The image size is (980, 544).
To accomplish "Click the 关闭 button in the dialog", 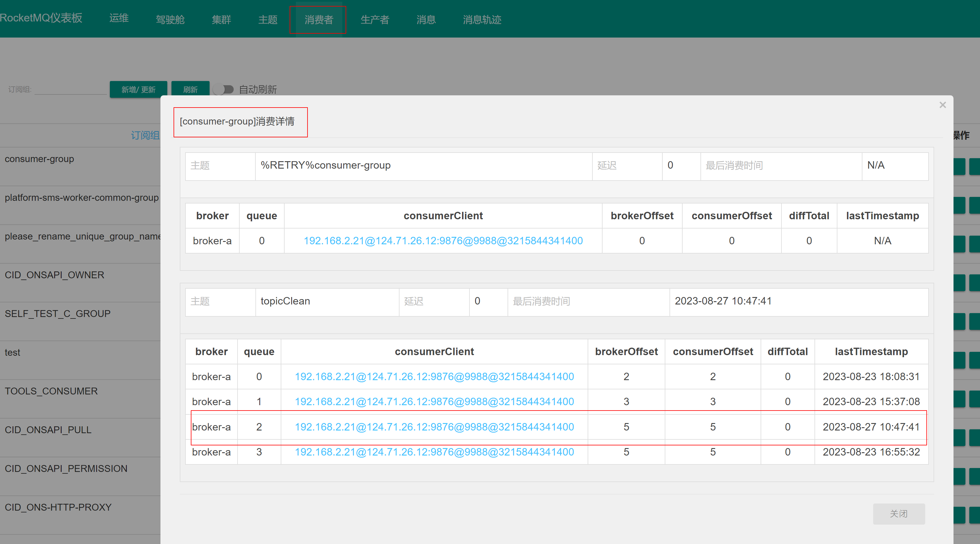I will 899,514.
